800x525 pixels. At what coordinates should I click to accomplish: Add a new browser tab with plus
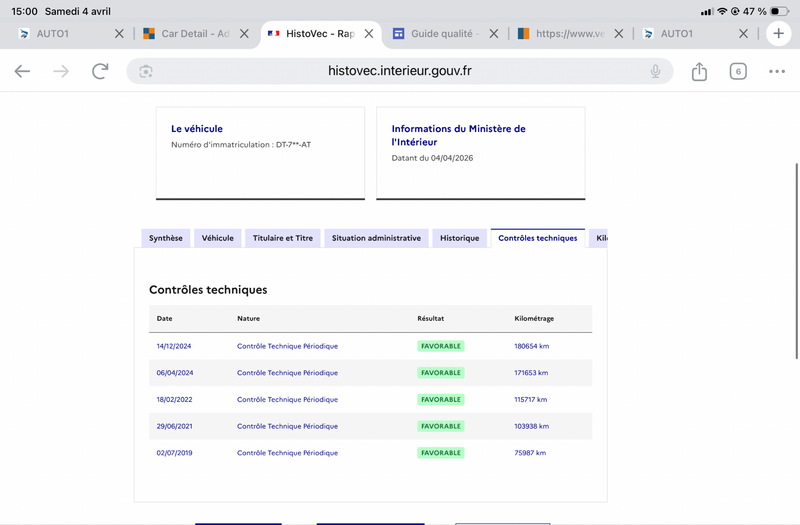[x=779, y=33]
